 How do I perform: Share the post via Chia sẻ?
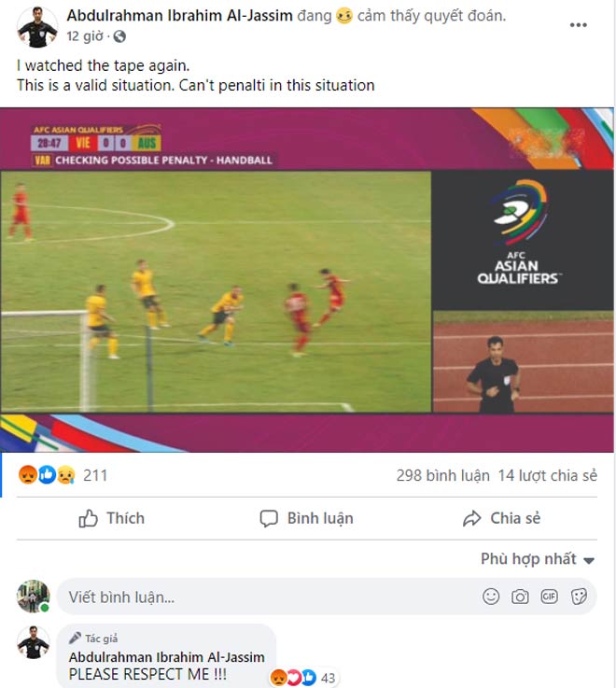(x=501, y=518)
